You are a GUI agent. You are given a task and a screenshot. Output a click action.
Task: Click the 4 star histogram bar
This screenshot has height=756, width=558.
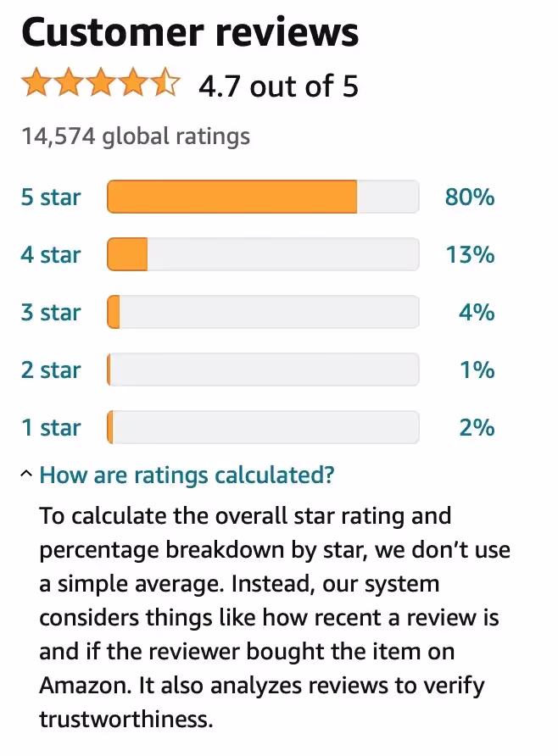[263, 255]
